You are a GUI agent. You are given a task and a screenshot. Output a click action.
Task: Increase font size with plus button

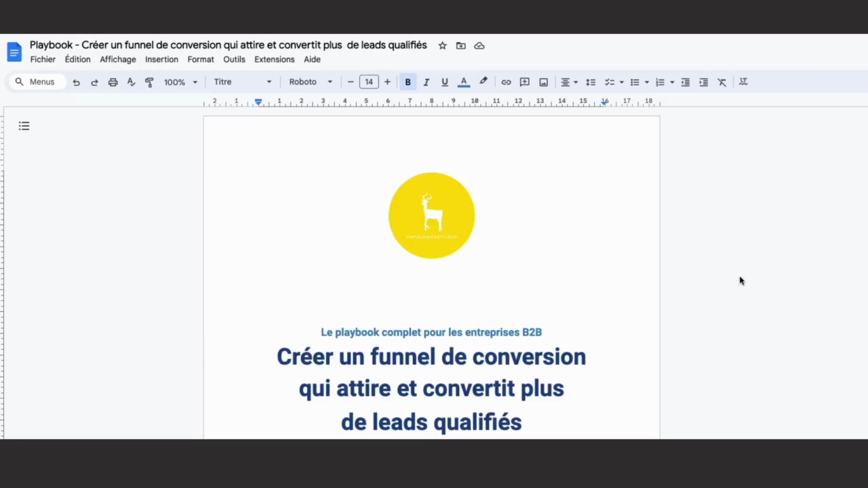[387, 82]
